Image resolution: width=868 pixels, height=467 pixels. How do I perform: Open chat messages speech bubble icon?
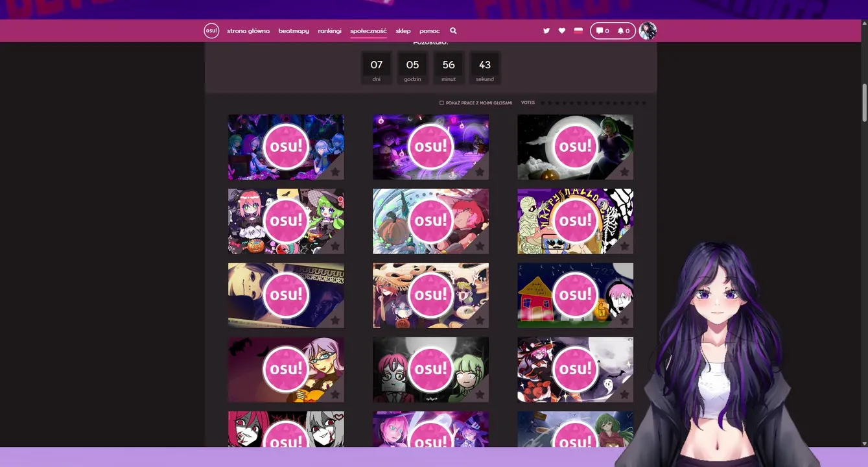pos(602,30)
